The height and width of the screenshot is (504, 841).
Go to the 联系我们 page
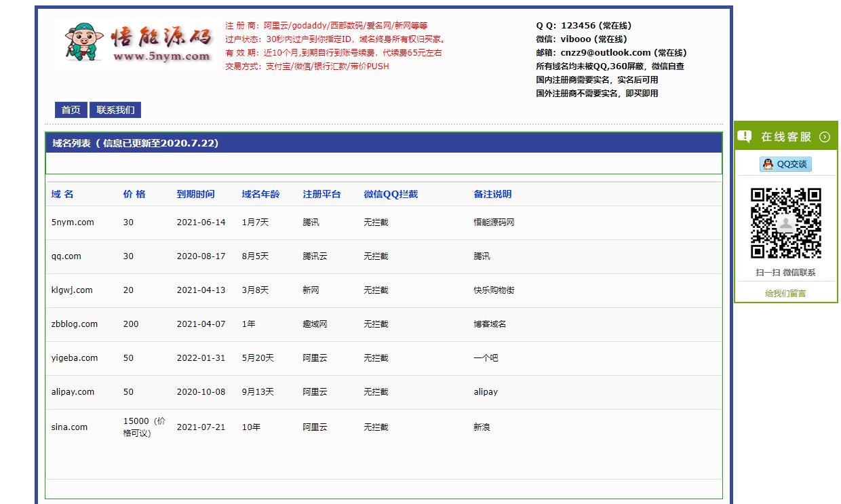(x=115, y=110)
